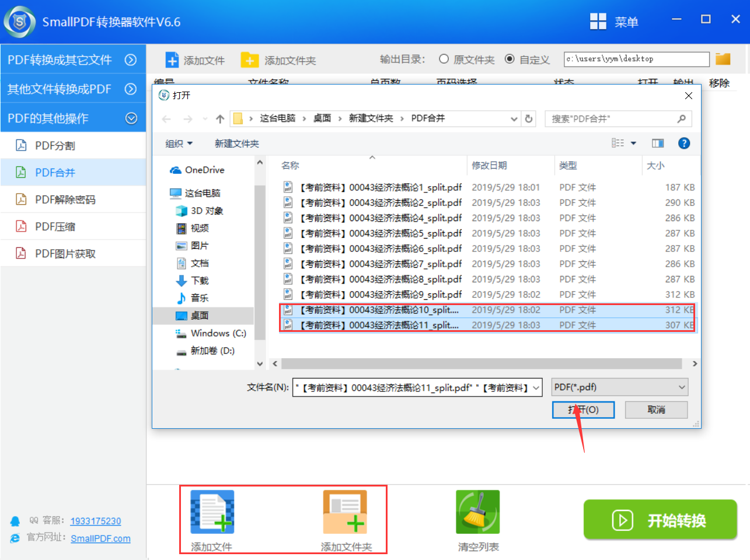The width and height of the screenshot is (750, 560).
Task: Open the 菜单 grid icon
Action: [598, 22]
